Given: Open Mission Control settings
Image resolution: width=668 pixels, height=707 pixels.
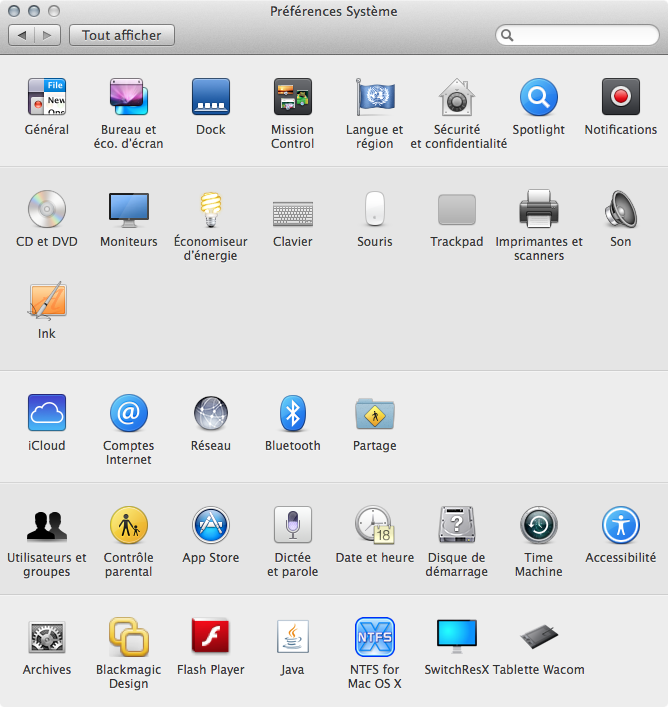Looking at the screenshot, I should coord(292,98).
